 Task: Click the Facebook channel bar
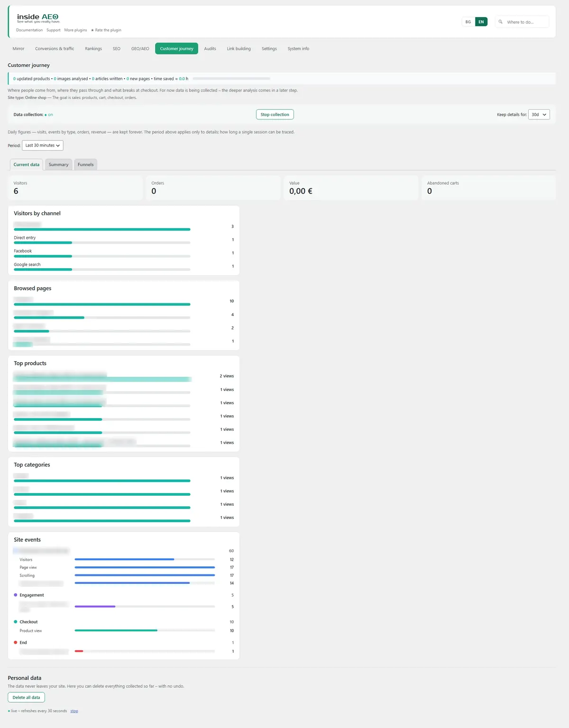pos(102,256)
